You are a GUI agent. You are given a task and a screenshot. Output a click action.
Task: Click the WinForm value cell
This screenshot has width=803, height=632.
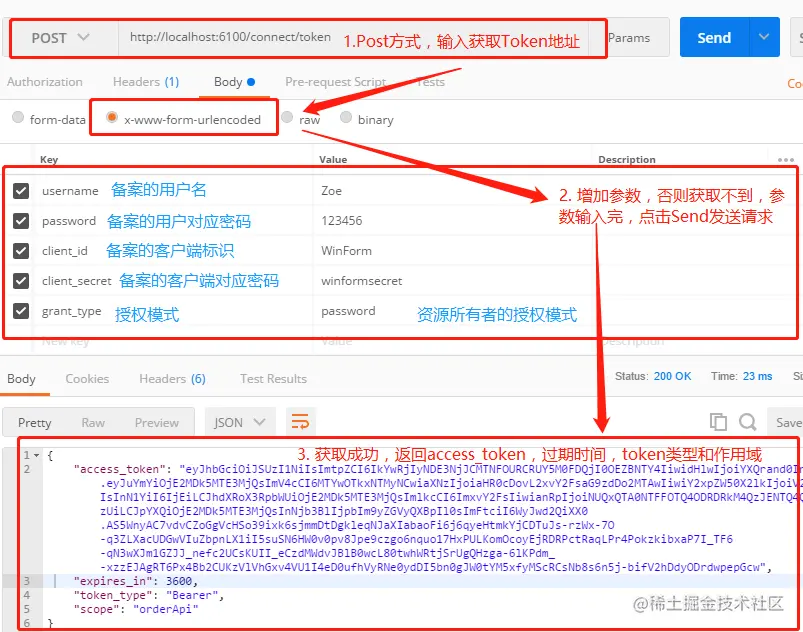coord(452,250)
